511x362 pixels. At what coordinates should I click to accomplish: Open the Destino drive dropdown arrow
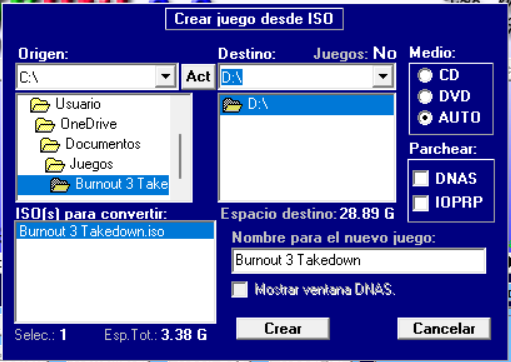383,76
